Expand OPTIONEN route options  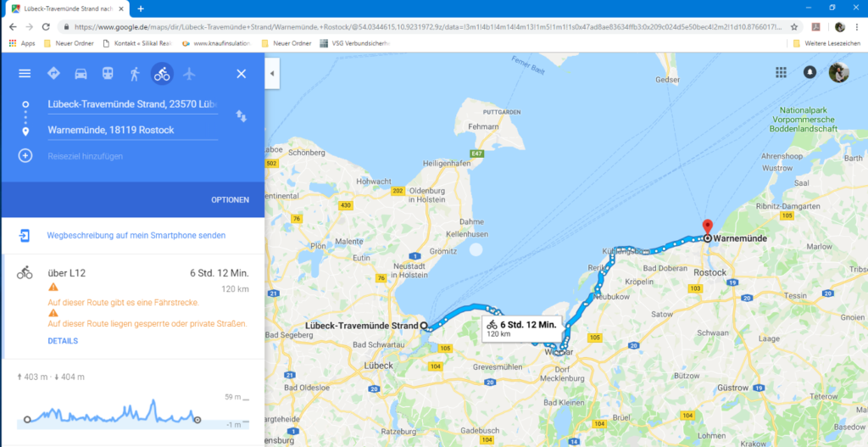click(x=231, y=200)
